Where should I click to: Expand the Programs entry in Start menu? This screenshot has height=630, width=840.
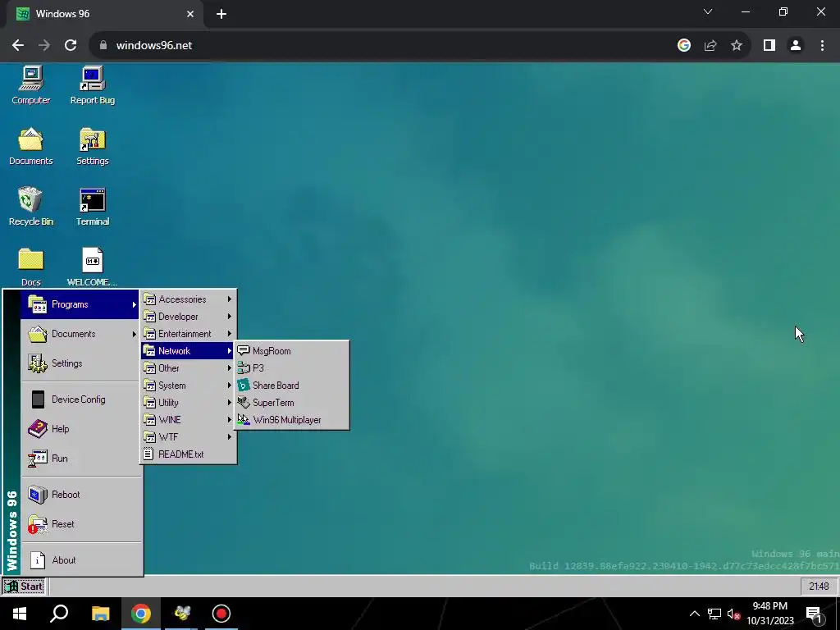click(x=80, y=304)
